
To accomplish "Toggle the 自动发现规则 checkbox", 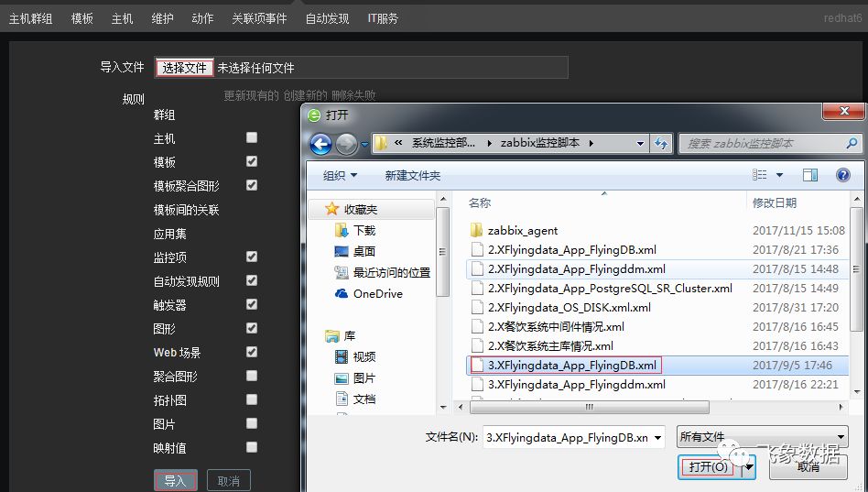I will [x=251, y=280].
